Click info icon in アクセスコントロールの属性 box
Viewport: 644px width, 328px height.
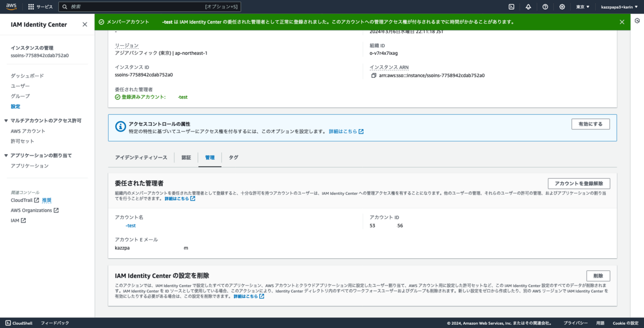[121, 127]
